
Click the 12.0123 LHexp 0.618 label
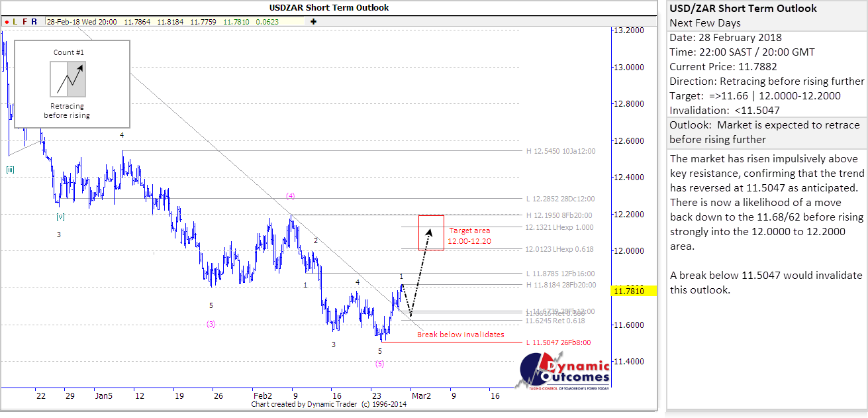(559, 249)
